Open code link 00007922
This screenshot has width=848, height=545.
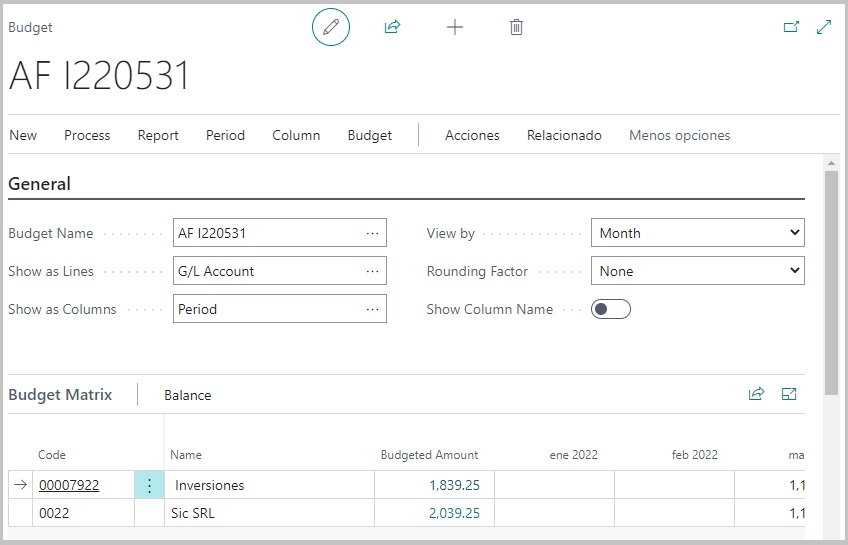(69, 485)
